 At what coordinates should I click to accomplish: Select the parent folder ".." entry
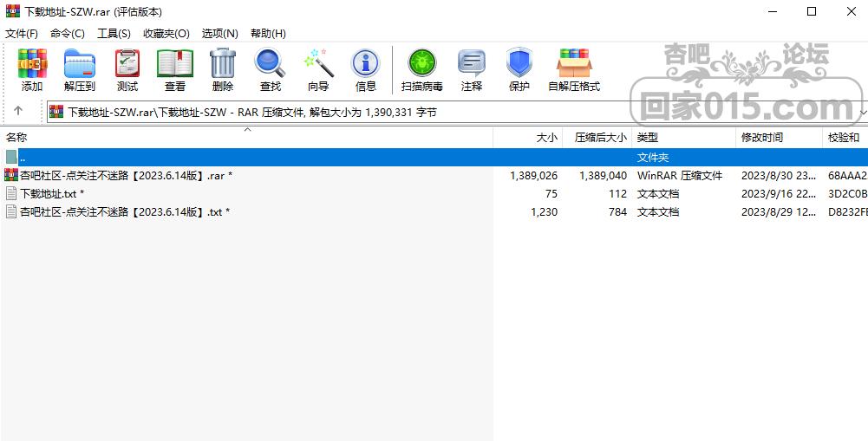click(x=23, y=158)
